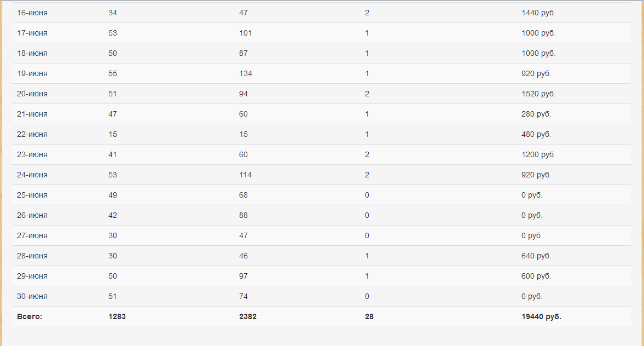Image resolution: width=644 pixels, height=346 pixels.
Task: Click the 1520 руб. amount
Action: coord(538,94)
